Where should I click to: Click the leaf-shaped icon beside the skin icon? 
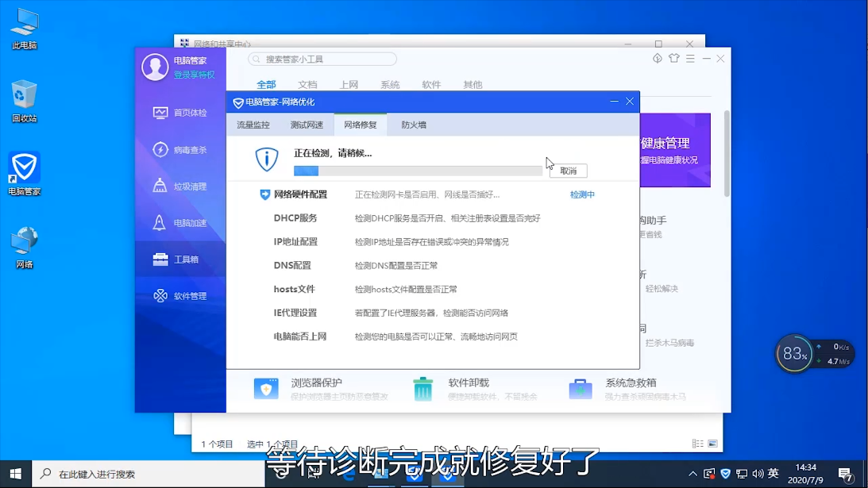click(x=657, y=58)
